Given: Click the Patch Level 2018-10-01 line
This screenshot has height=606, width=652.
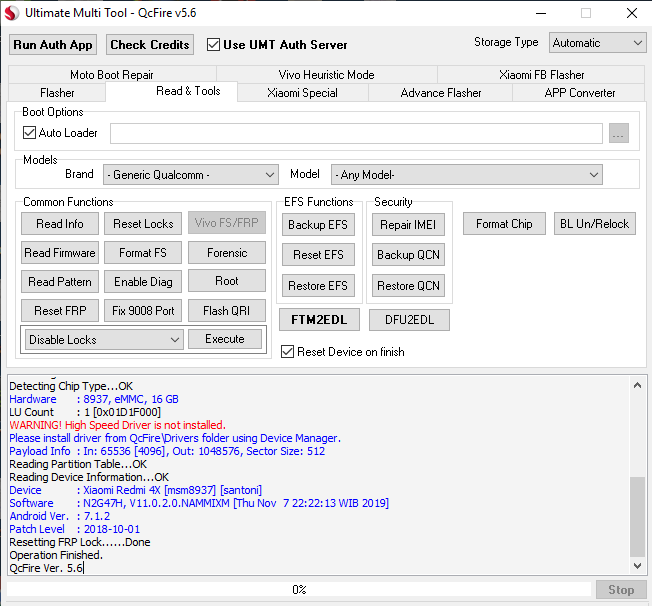Looking at the screenshot, I should 74,529.
